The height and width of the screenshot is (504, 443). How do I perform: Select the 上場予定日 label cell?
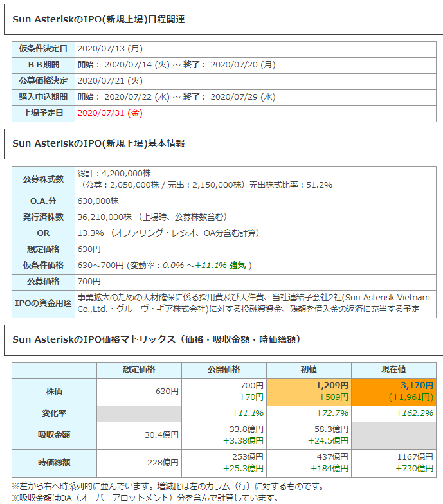pyautogui.click(x=43, y=113)
